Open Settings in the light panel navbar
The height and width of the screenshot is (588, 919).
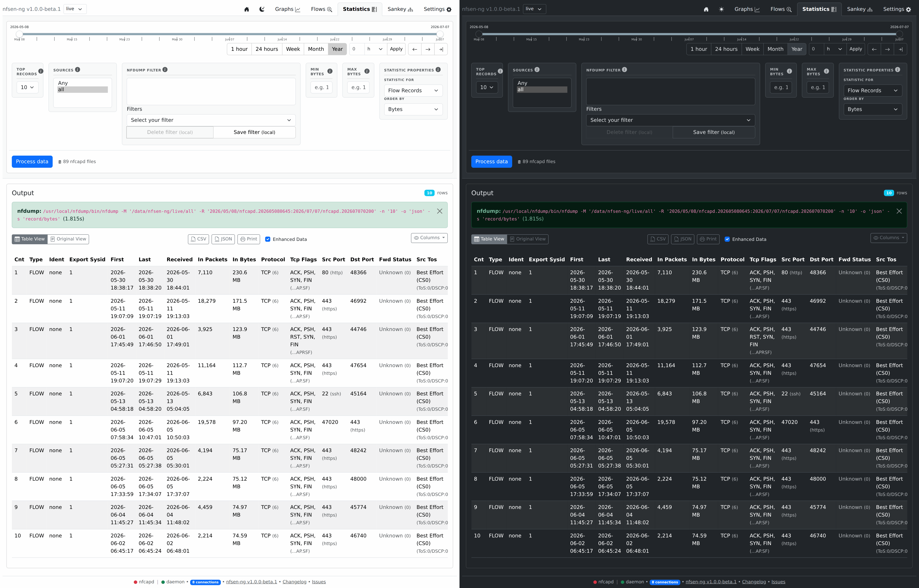click(437, 9)
